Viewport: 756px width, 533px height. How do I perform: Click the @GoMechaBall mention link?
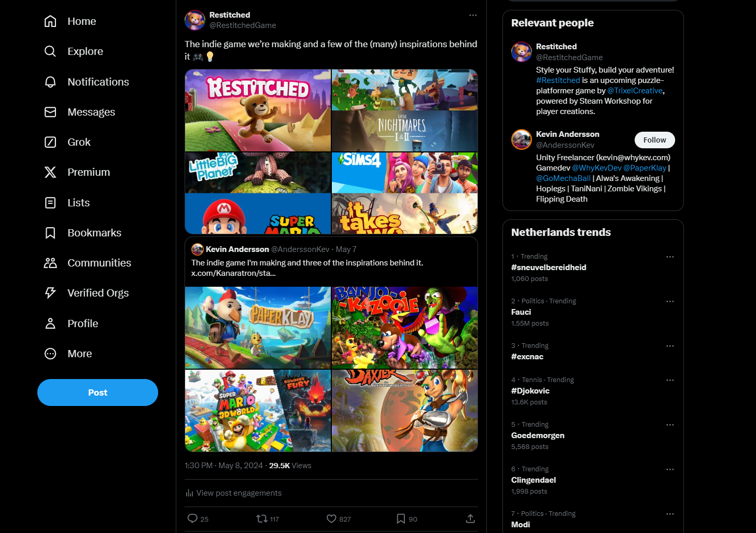pos(563,178)
